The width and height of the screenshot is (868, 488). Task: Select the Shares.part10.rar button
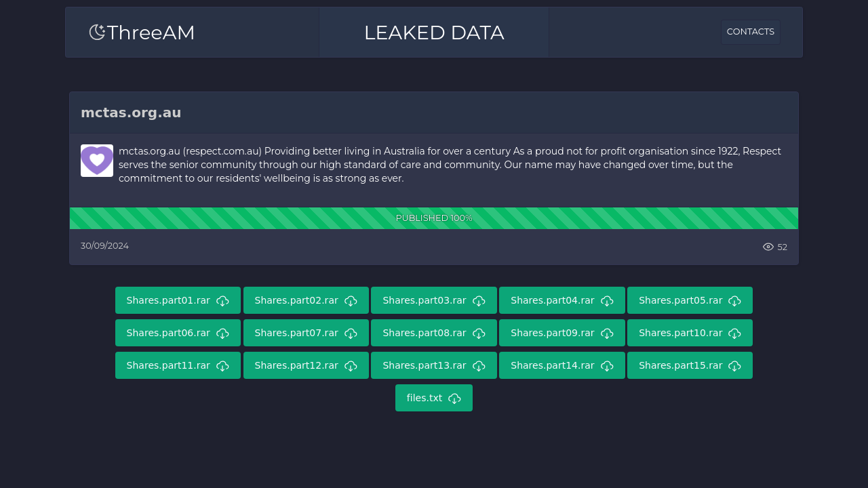coord(690,333)
